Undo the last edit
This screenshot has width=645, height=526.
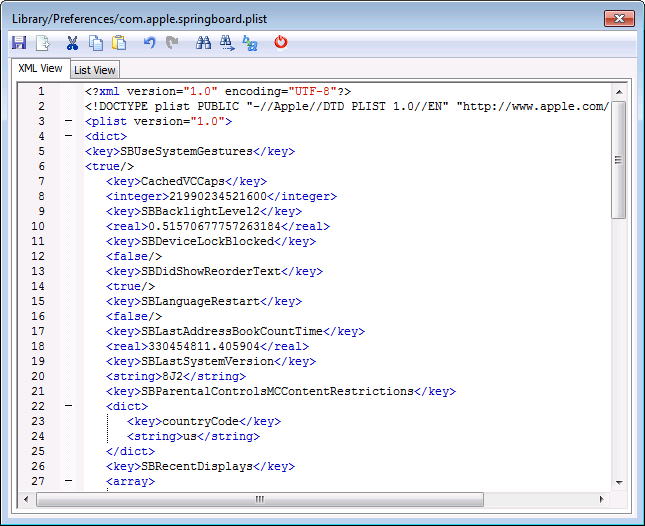coord(150,43)
